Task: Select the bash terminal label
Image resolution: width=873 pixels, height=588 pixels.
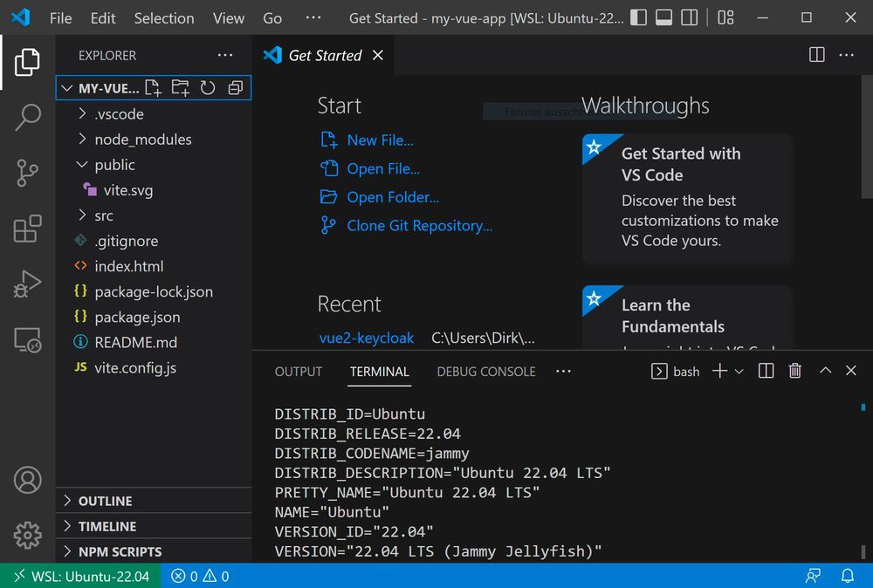Action: tap(676, 371)
